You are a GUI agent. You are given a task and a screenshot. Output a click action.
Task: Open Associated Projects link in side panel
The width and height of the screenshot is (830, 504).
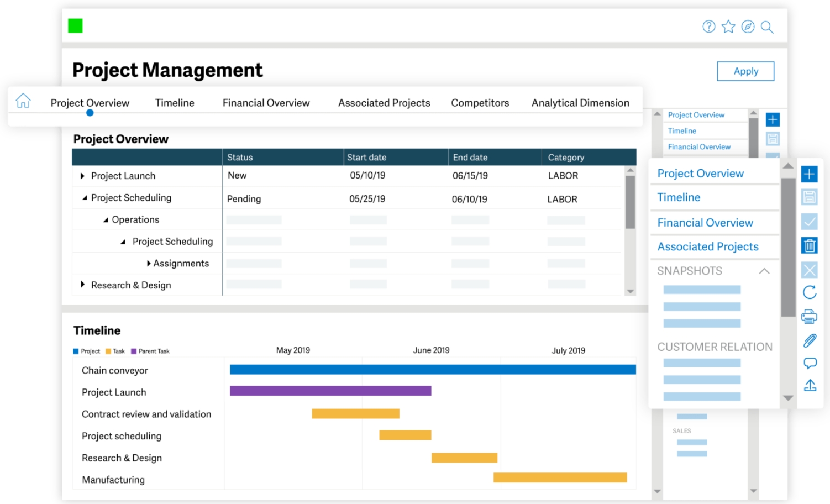[707, 246]
